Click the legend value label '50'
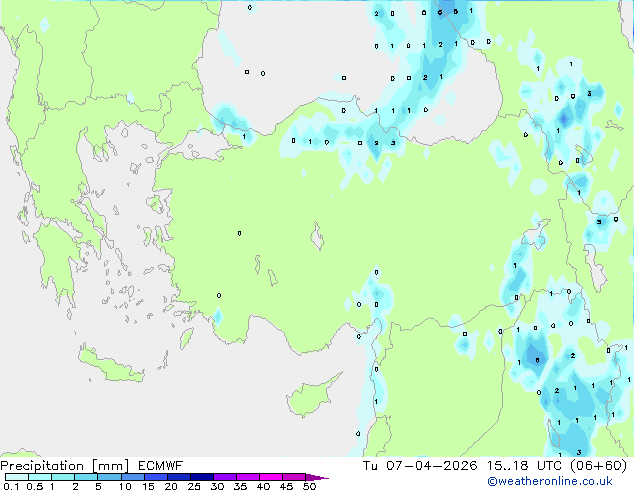Viewport: 634px width, 490px height. pyautogui.click(x=310, y=486)
